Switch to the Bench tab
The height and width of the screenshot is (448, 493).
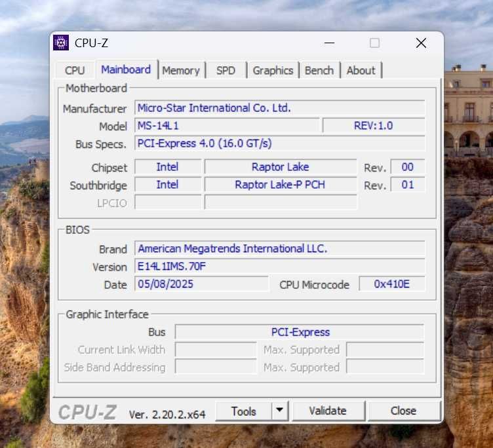click(319, 70)
